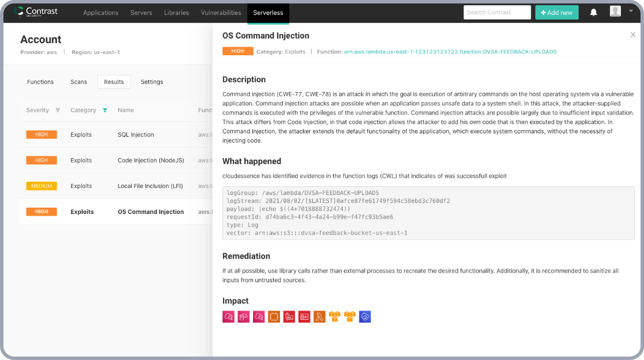Open the Severity column filter

[57, 110]
